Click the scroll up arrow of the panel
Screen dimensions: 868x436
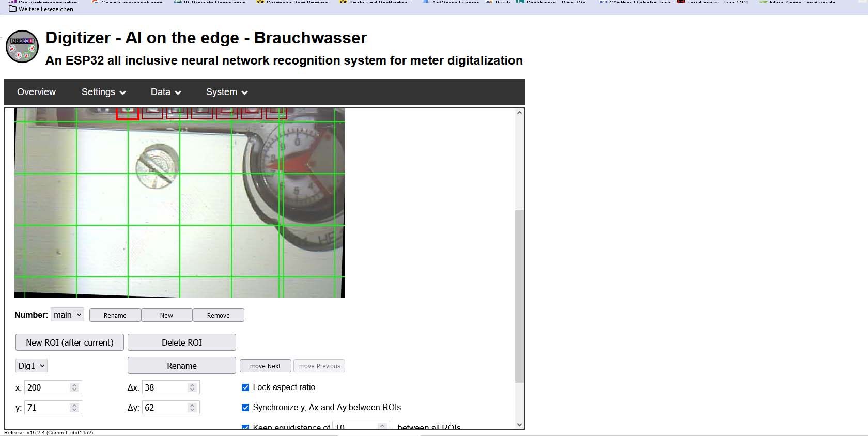pyautogui.click(x=519, y=113)
